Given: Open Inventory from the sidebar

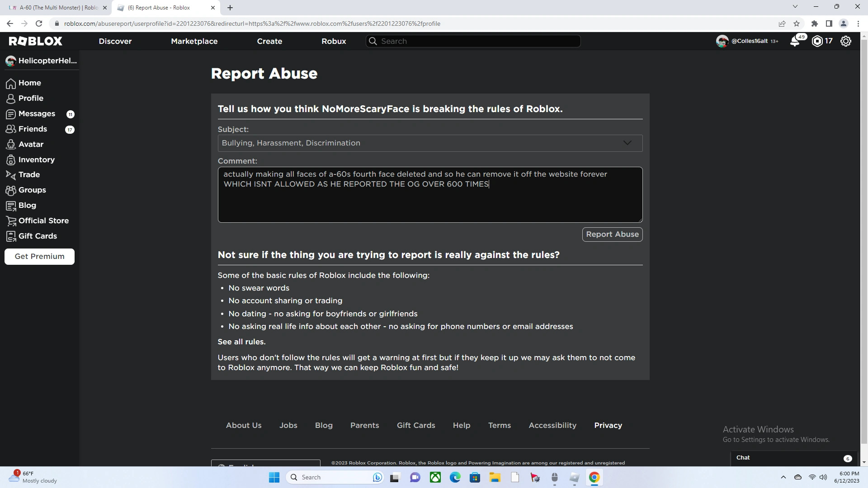Looking at the screenshot, I should point(36,160).
